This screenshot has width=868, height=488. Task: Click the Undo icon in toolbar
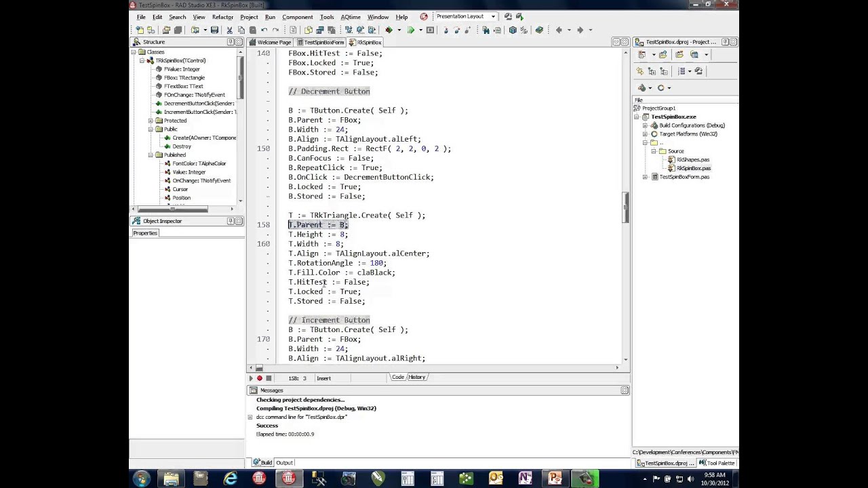pos(264,30)
